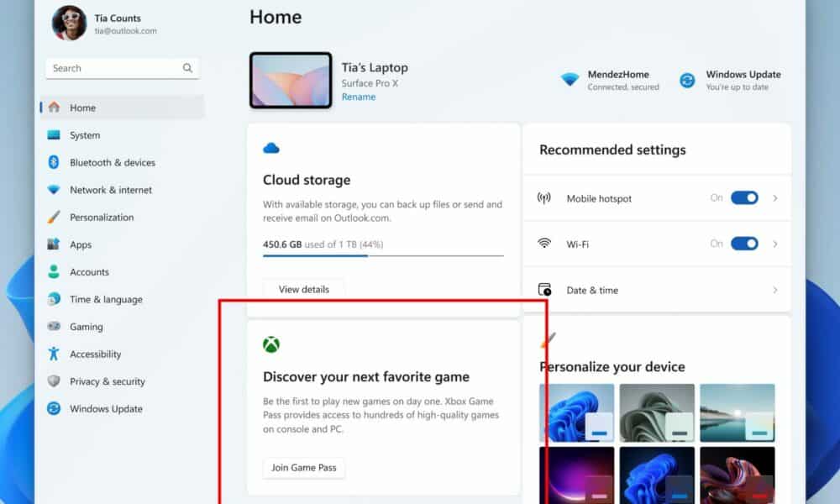Click the Network & internet sidebar icon
This screenshot has width=840, height=504.
tap(54, 190)
